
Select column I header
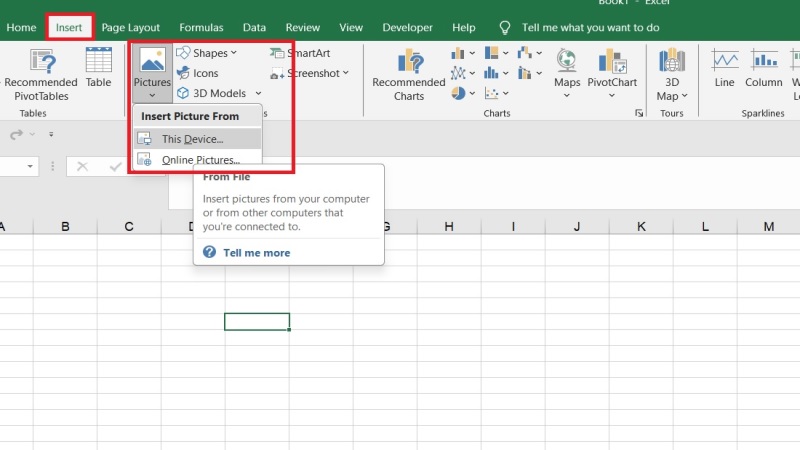(x=513, y=227)
